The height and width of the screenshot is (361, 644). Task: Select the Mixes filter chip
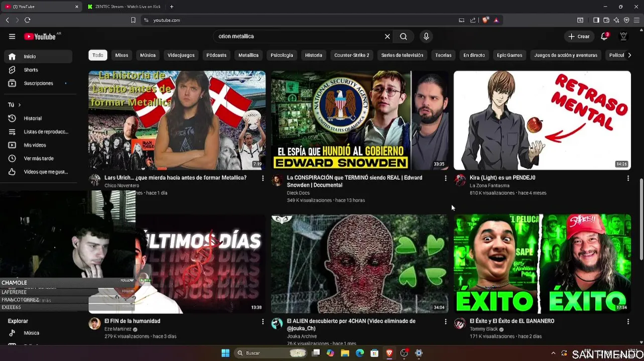tap(121, 55)
